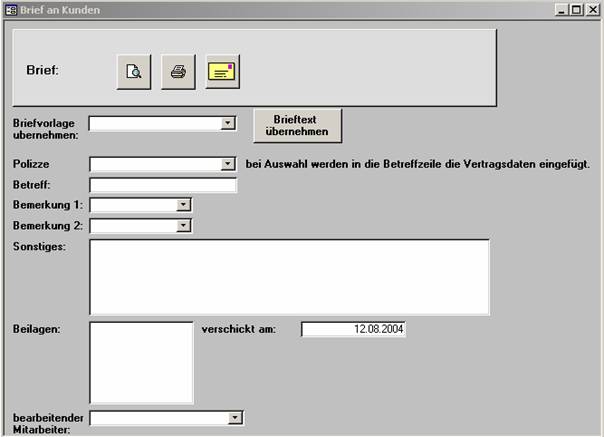Expand the Bemerkung 1 combo box
The height and width of the screenshot is (437, 604).
[183, 205]
